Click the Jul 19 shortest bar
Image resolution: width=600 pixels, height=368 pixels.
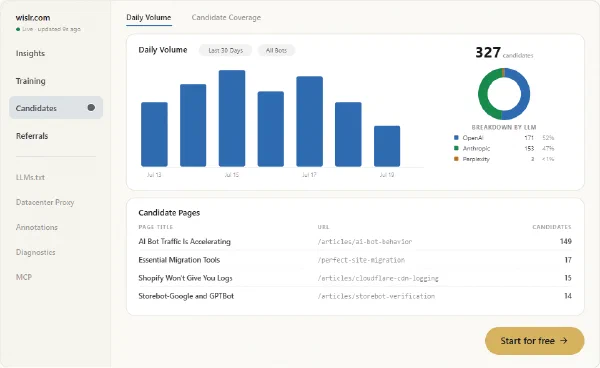click(x=387, y=146)
